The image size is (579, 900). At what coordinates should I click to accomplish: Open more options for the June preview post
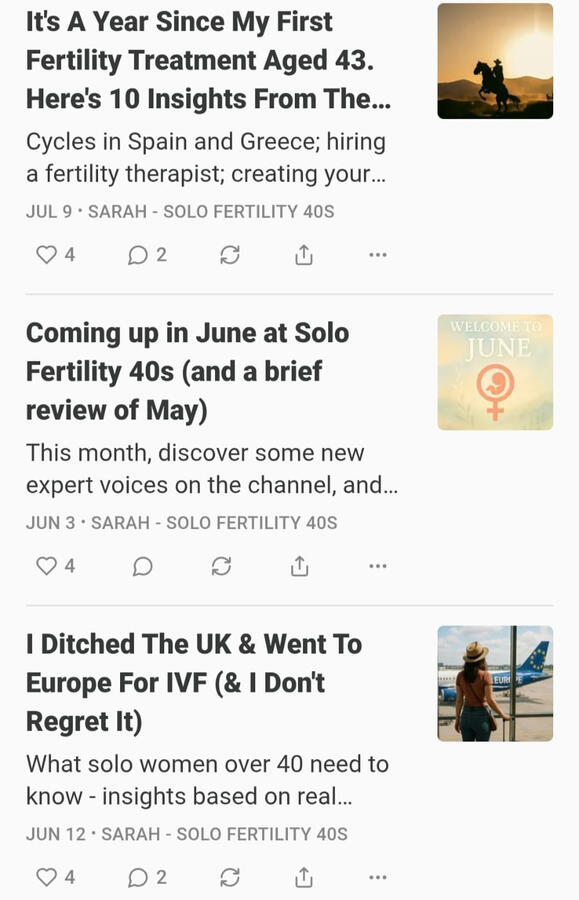tap(377, 566)
